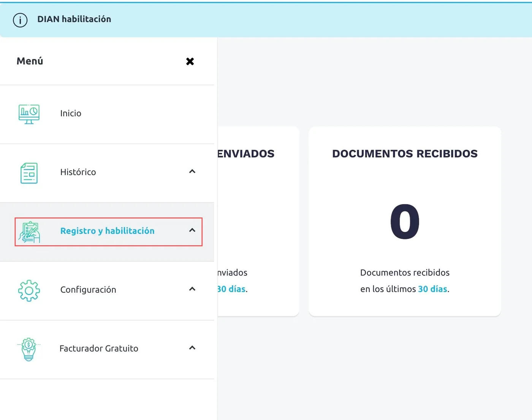Click the DIAN habilitación banner text

coord(74,19)
